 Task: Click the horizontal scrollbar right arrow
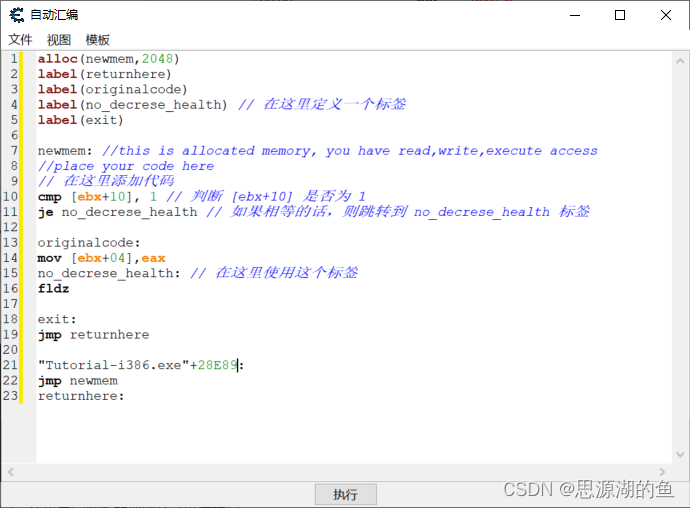(662, 472)
